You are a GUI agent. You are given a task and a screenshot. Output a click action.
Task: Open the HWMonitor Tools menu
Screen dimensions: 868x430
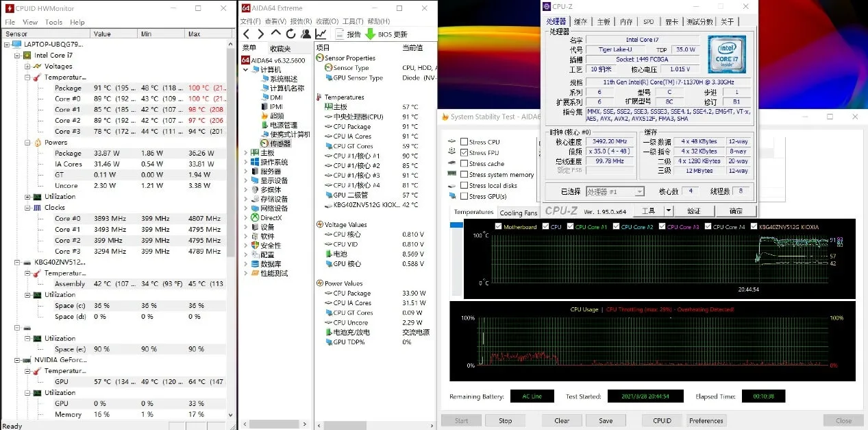point(53,22)
